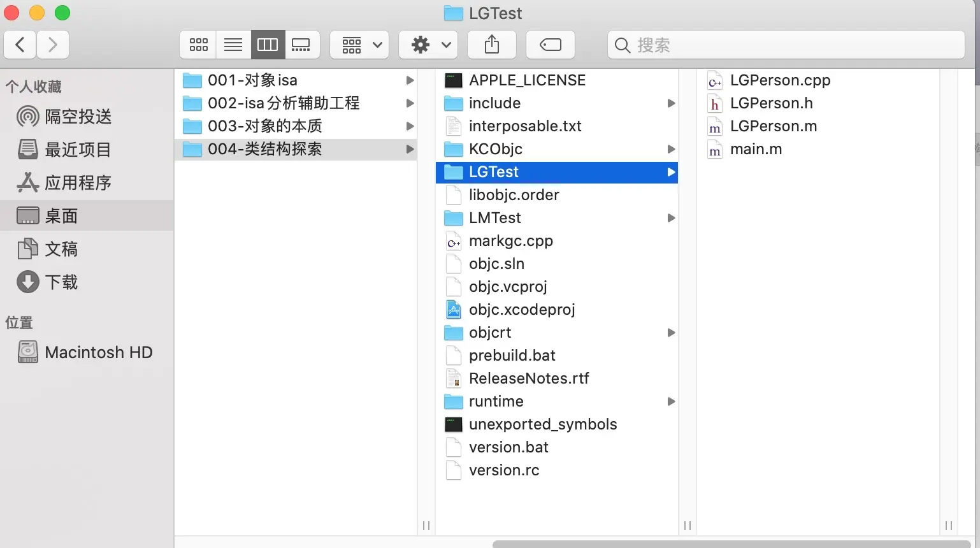Go back with the left chevron button
Image resolution: width=980 pixels, height=548 pixels.
[20, 45]
